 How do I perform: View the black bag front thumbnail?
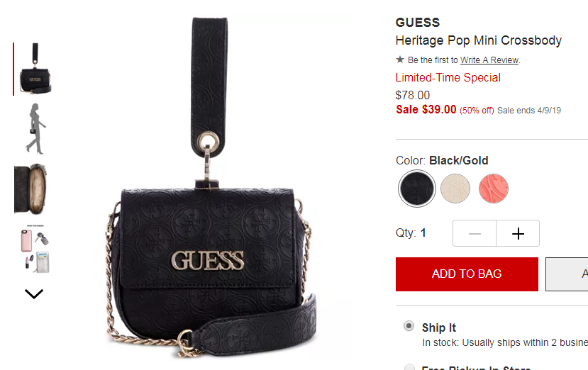35,69
